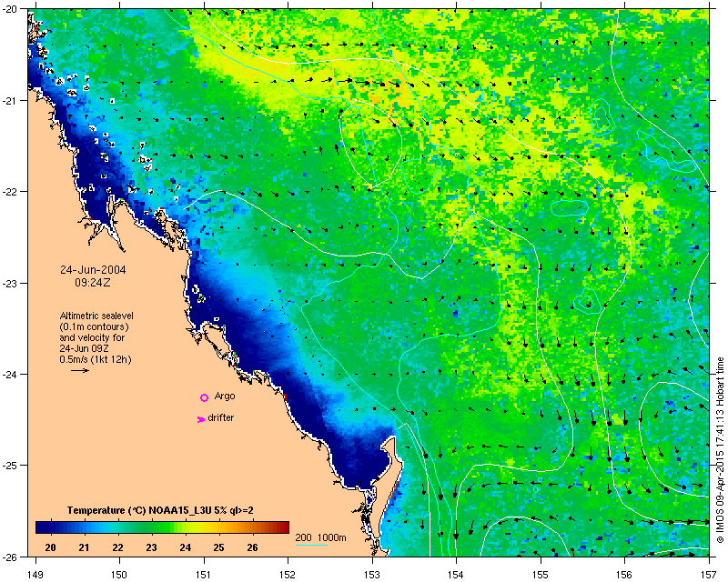Click the cyan 200m depth contour legend line
This screenshot has height=582, width=728.
tap(311, 545)
